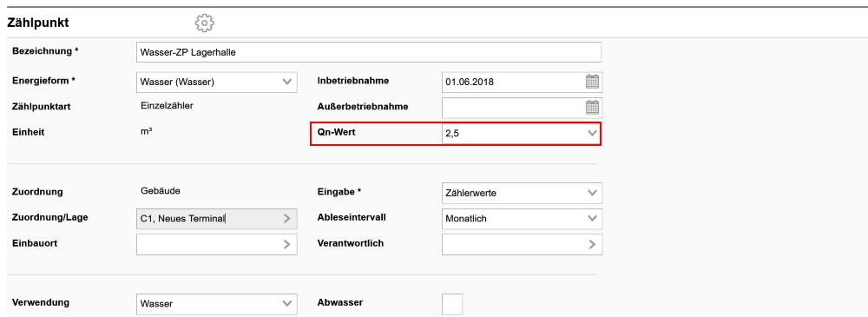Click the empty Außerbetriebnahme date field
The image size is (868, 317).
[522, 107]
